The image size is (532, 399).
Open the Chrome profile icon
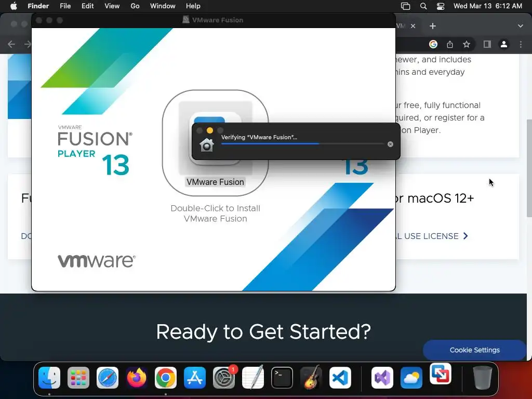point(504,44)
